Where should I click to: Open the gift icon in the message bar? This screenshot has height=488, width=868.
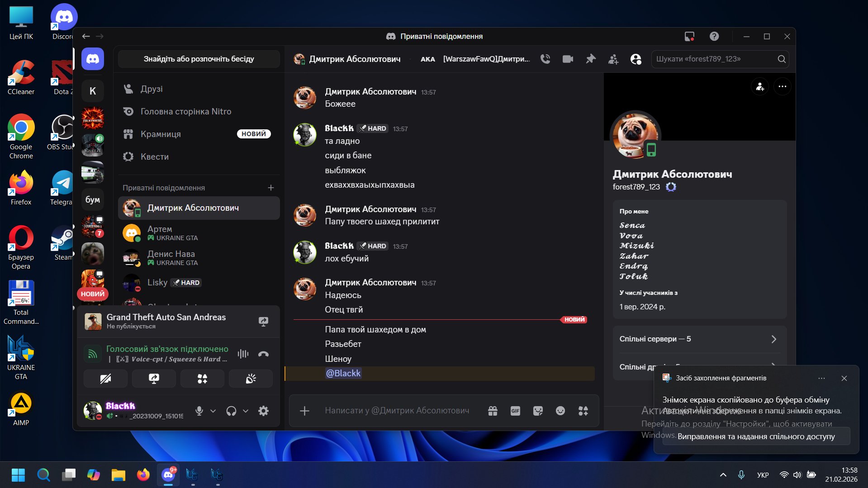coord(493,411)
